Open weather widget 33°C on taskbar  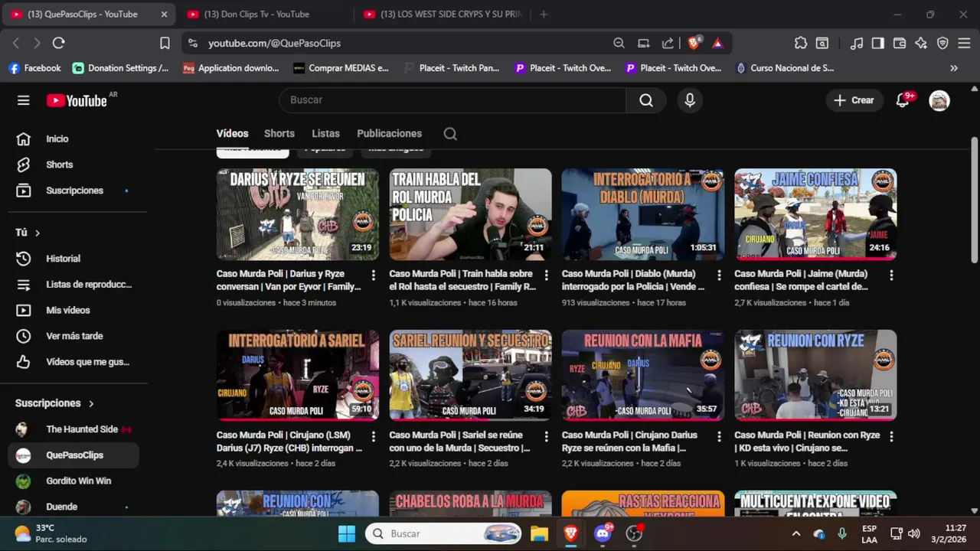click(x=51, y=533)
